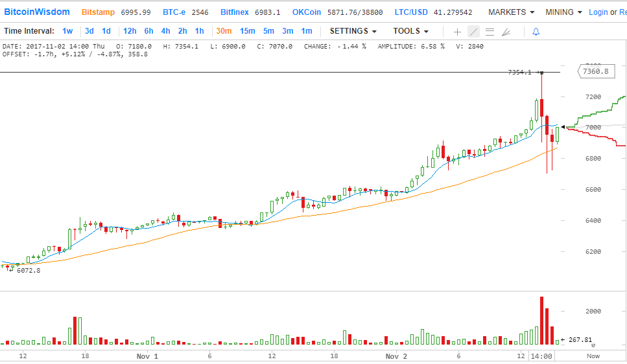The width and height of the screenshot is (627, 364).
Task: Select the 1m time interval
Action: coord(307,31)
